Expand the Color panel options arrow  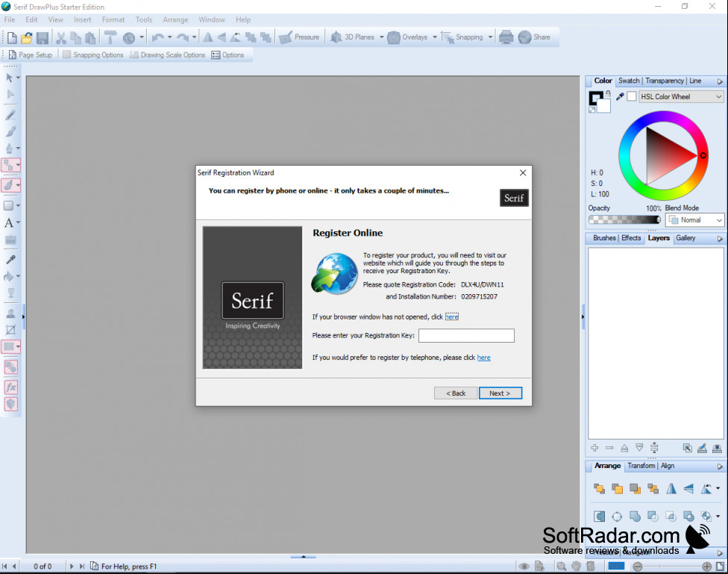tap(720, 81)
